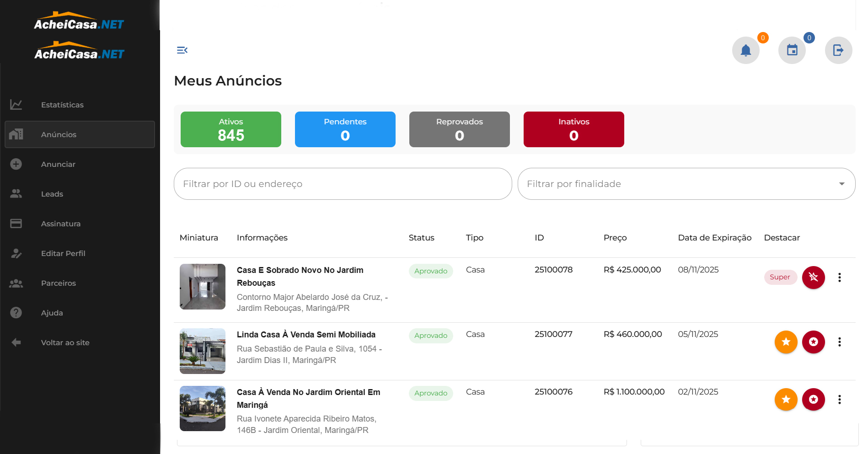Toggle red super highlight for listing 25100076
868x454 pixels.
click(x=813, y=400)
